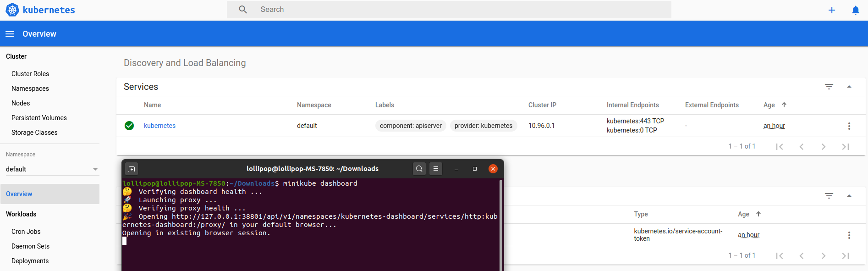Click the terminal title bar text

point(313,169)
